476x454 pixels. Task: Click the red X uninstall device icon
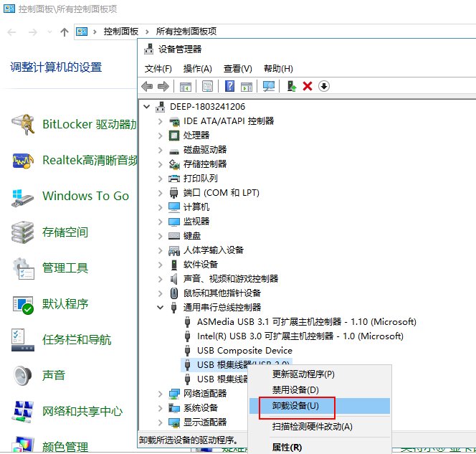[308, 86]
